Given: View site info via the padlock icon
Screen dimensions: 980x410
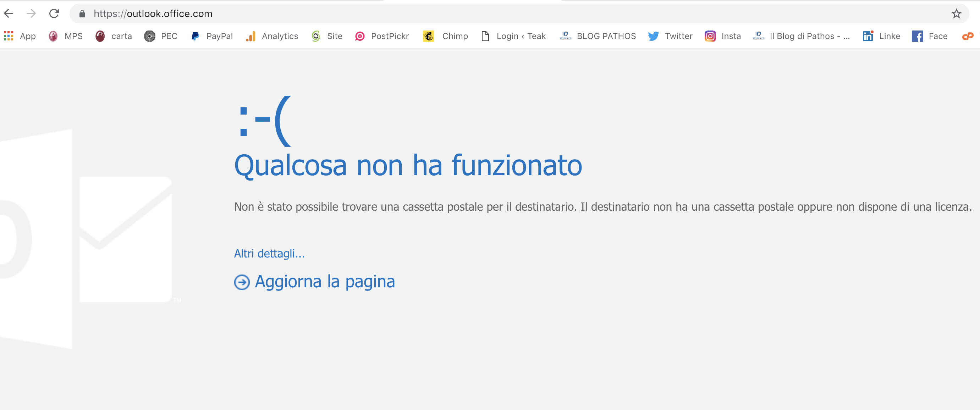Looking at the screenshot, I should point(82,14).
